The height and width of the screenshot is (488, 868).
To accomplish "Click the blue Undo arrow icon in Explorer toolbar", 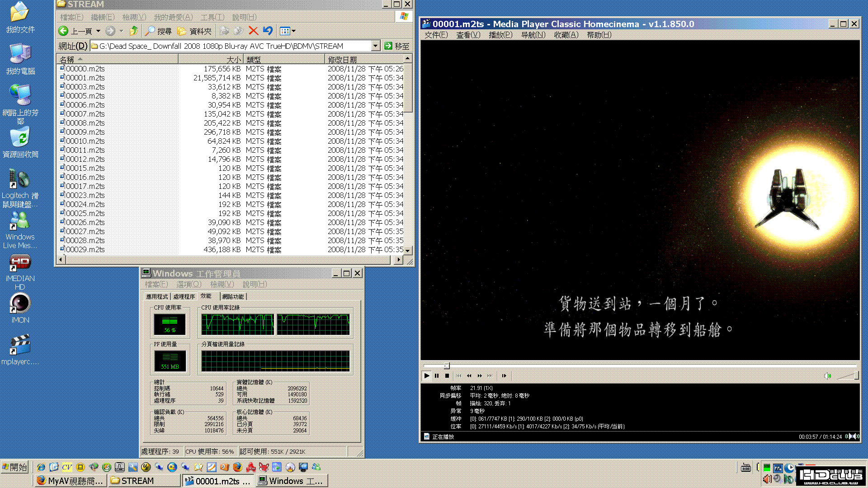I will click(268, 31).
